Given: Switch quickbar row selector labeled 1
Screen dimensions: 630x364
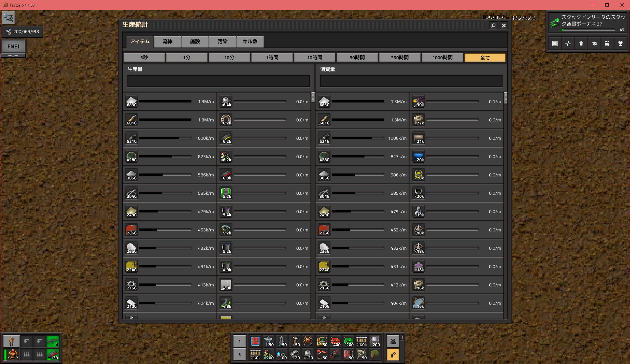Looking at the screenshot, I should (240, 341).
